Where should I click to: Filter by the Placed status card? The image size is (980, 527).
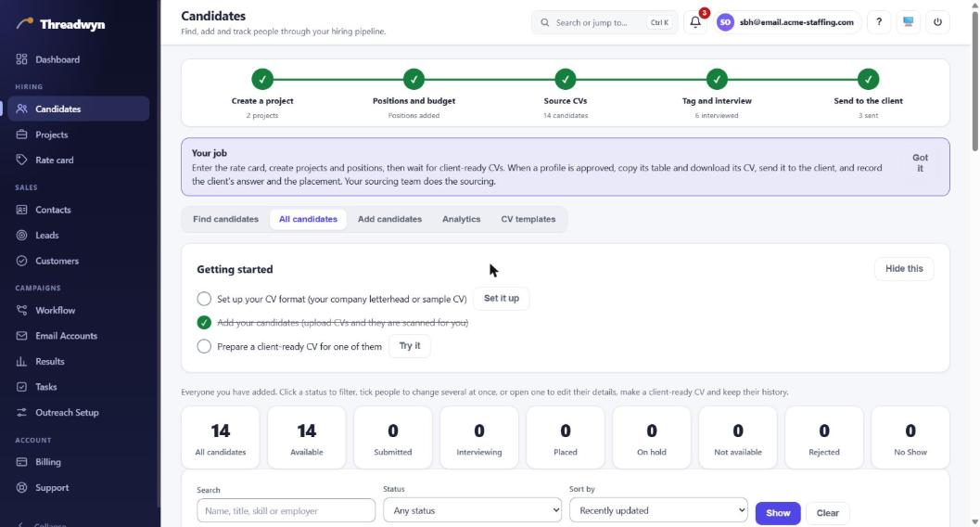[566, 438]
